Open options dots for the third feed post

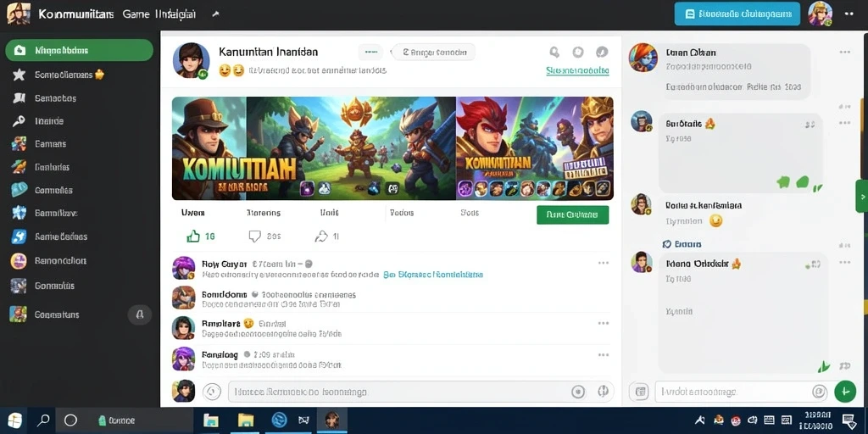pos(604,323)
